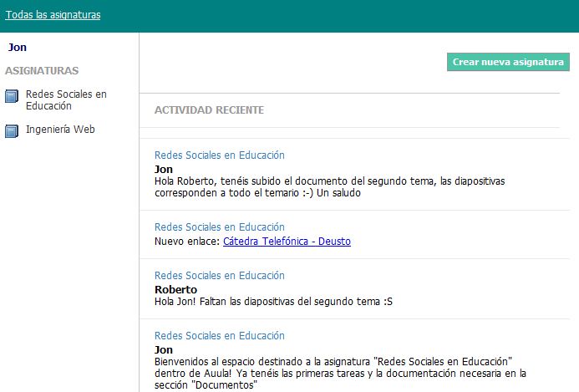Open the subject link above Roberto's message
This screenshot has width=579, height=392.
[220, 275]
